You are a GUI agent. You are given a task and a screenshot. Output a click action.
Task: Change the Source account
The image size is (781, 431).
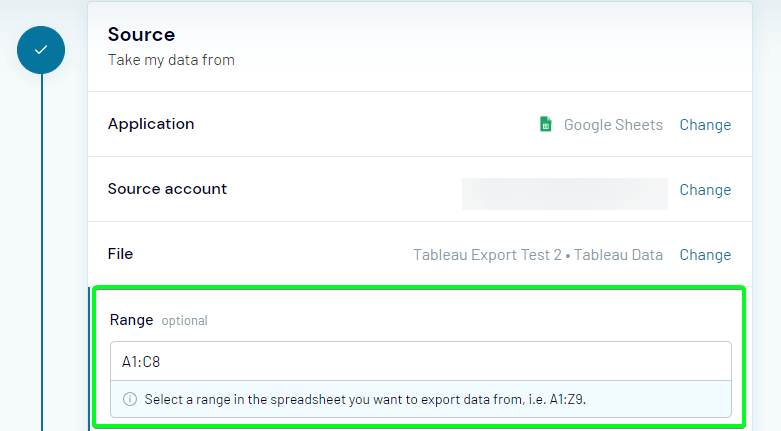click(x=705, y=190)
